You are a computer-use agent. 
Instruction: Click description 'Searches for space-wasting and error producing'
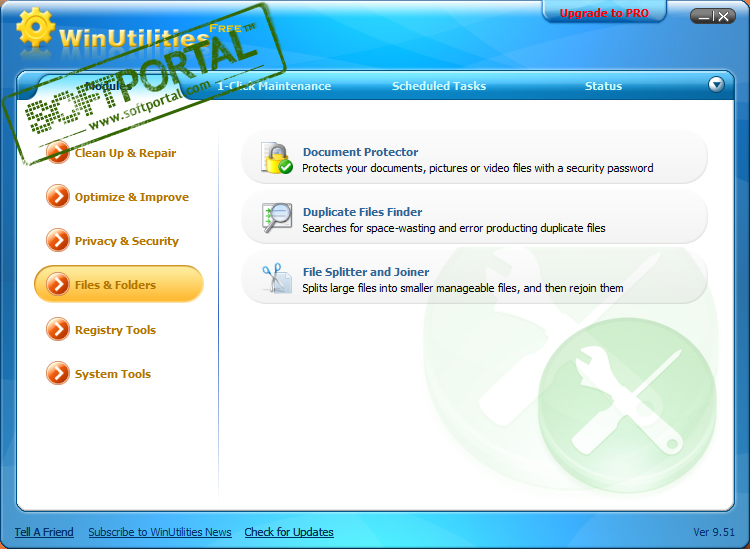[454, 228]
